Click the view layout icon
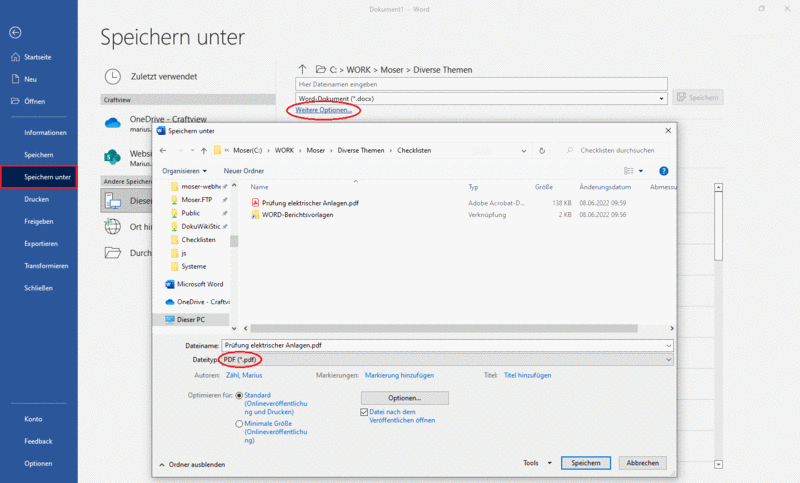The width and height of the screenshot is (800, 483). [629, 171]
